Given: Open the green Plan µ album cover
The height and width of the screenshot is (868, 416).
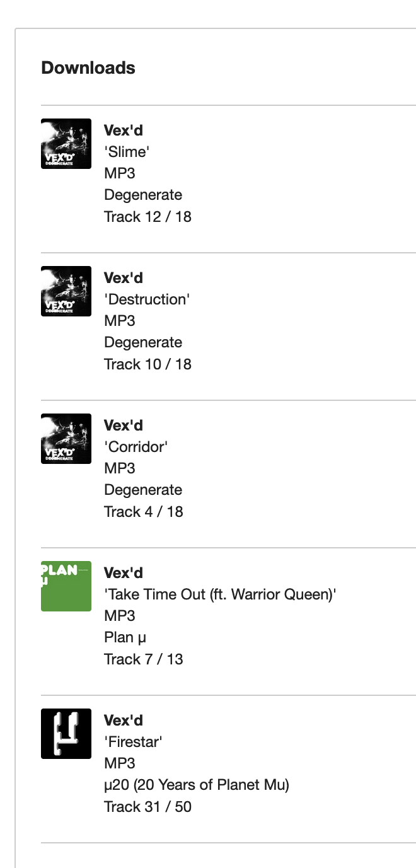Looking at the screenshot, I should pyautogui.click(x=66, y=586).
